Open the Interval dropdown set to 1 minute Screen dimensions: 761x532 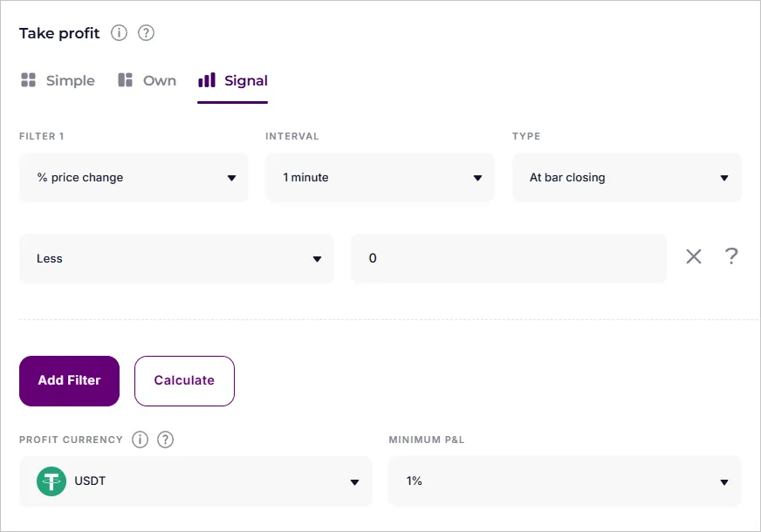click(380, 177)
